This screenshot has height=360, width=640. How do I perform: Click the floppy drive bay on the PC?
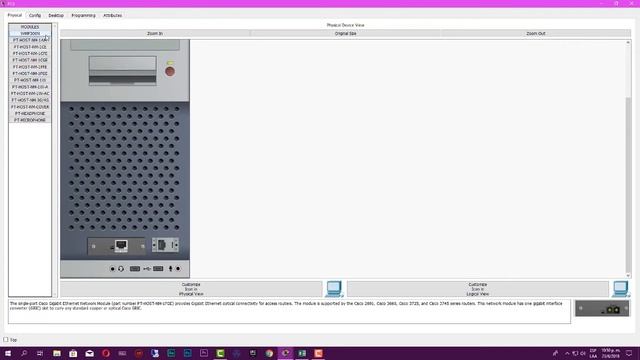point(122,71)
